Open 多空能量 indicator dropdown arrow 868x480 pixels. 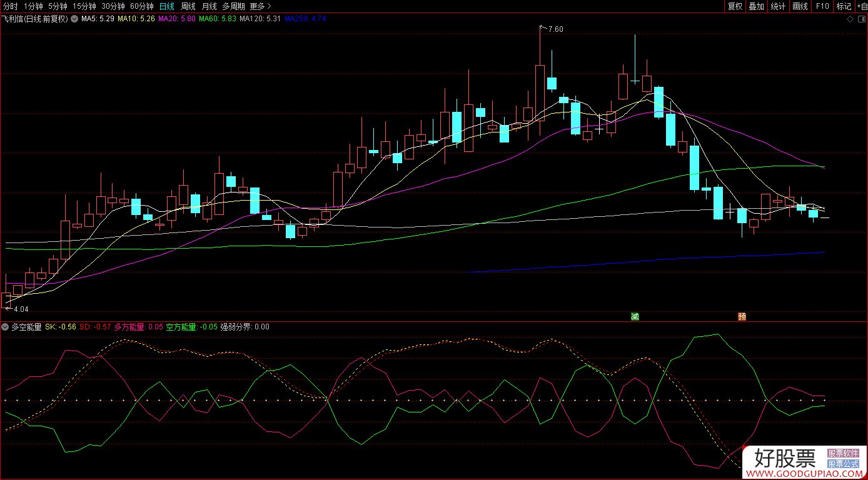[x=6, y=327]
